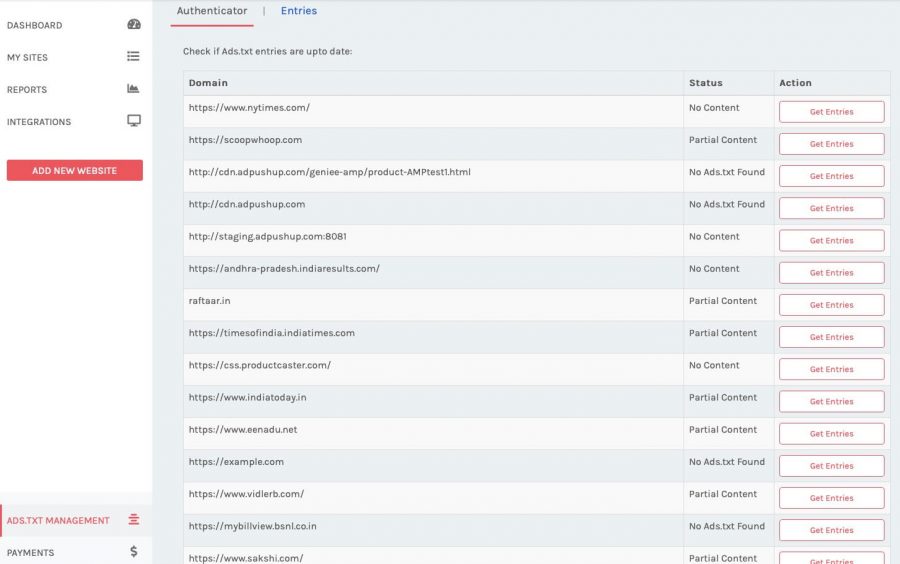The width and height of the screenshot is (900, 564).
Task: Select domain https://scoopwhoop.com
Action: [x=245, y=139]
